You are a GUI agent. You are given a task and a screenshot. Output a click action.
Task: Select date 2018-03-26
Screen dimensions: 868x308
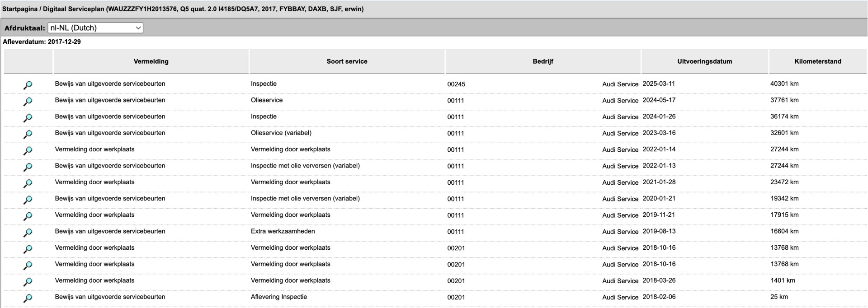click(659, 280)
